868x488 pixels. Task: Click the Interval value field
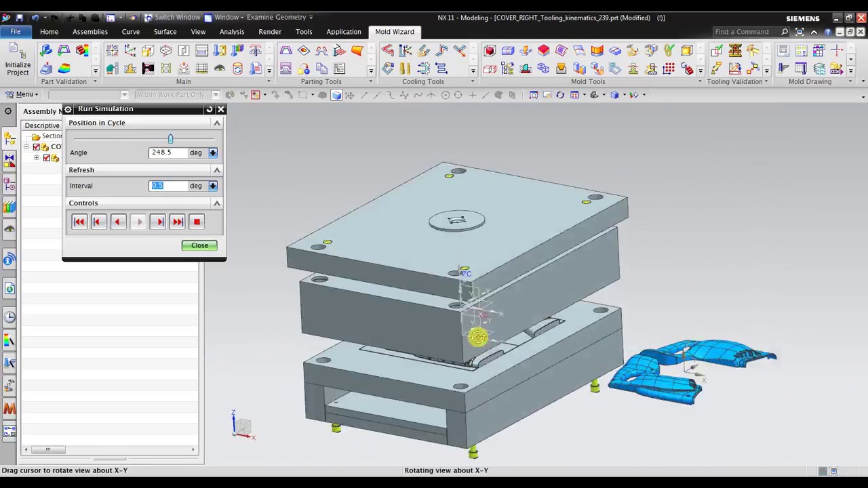coord(168,186)
